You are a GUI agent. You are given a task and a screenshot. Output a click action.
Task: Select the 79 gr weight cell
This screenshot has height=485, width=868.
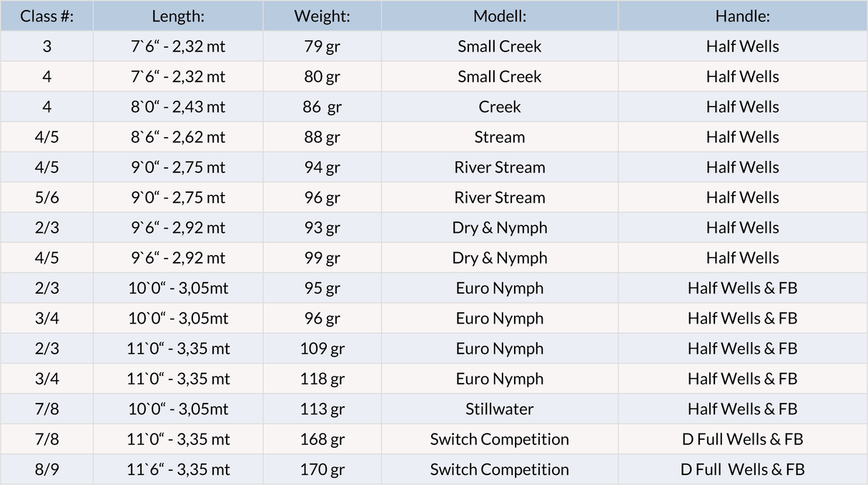pyautogui.click(x=322, y=46)
